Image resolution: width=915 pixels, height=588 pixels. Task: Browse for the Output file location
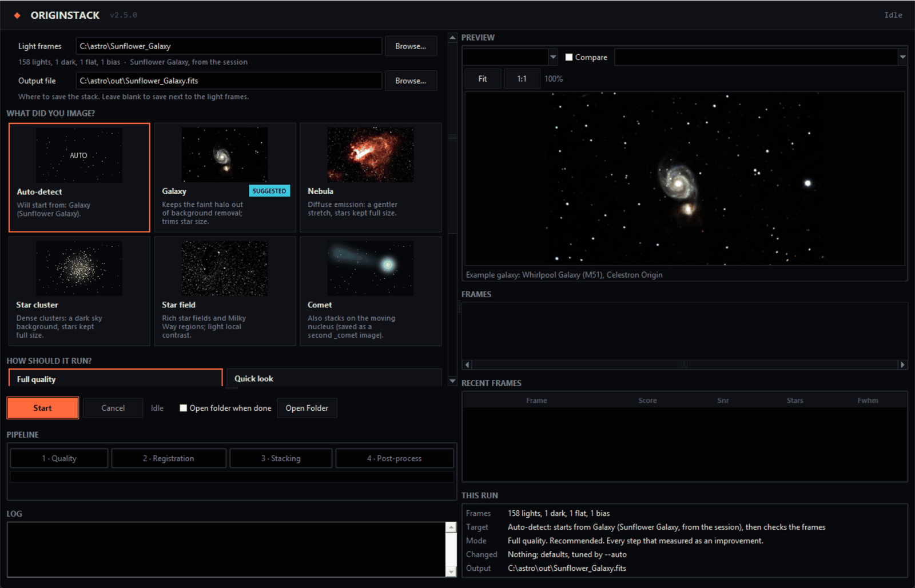[411, 81]
